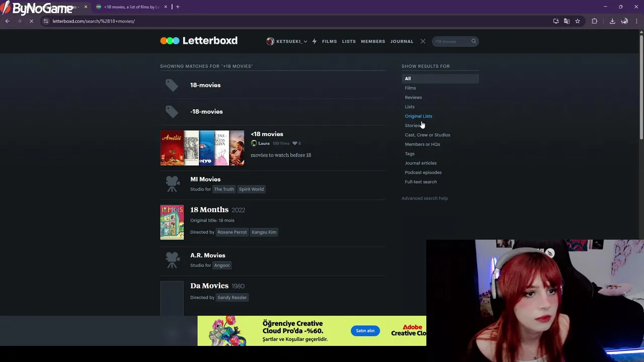Open the translate page icon
644x362 pixels.
(567, 21)
